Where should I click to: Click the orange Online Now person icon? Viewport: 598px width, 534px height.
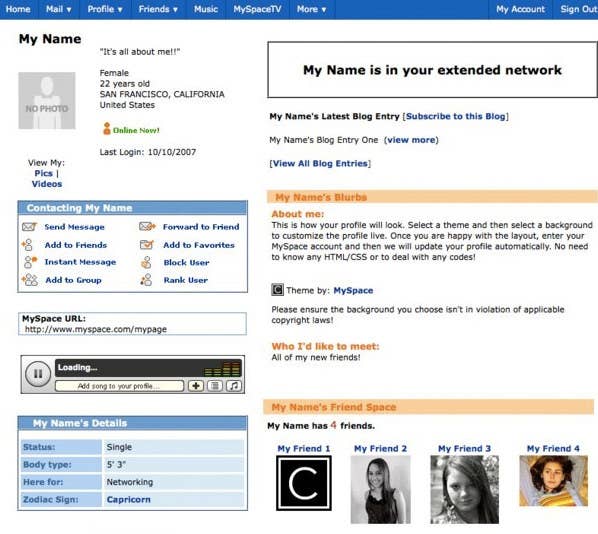pos(107,129)
